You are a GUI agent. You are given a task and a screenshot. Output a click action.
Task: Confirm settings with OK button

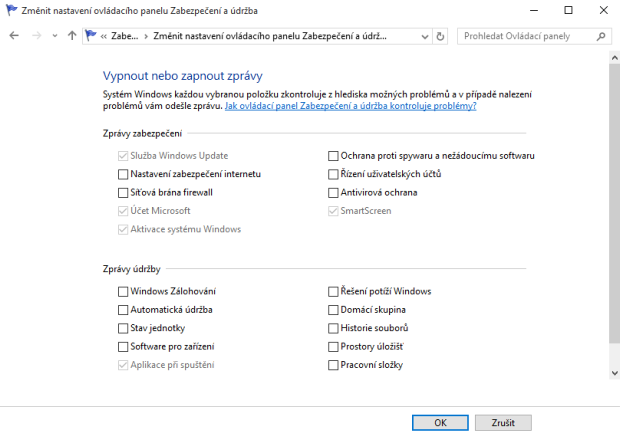[x=440, y=423]
